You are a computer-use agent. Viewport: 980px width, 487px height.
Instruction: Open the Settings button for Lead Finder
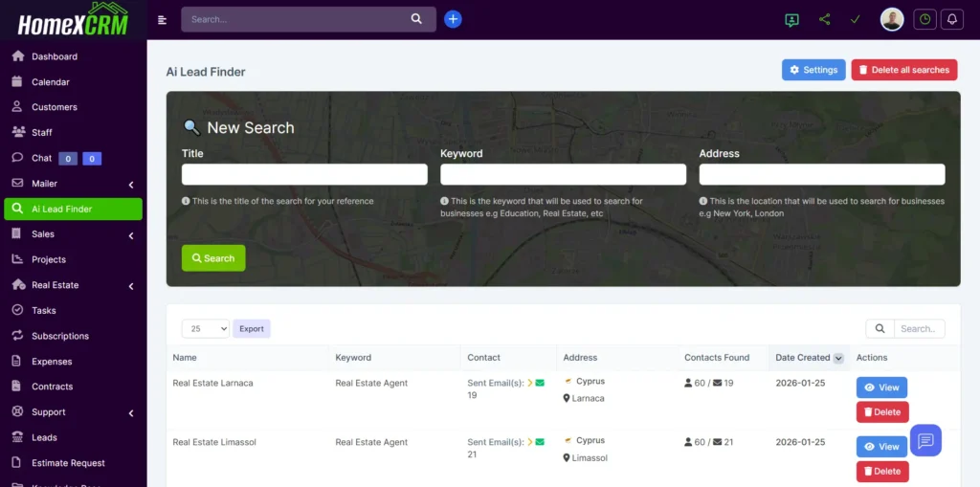click(813, 70)
